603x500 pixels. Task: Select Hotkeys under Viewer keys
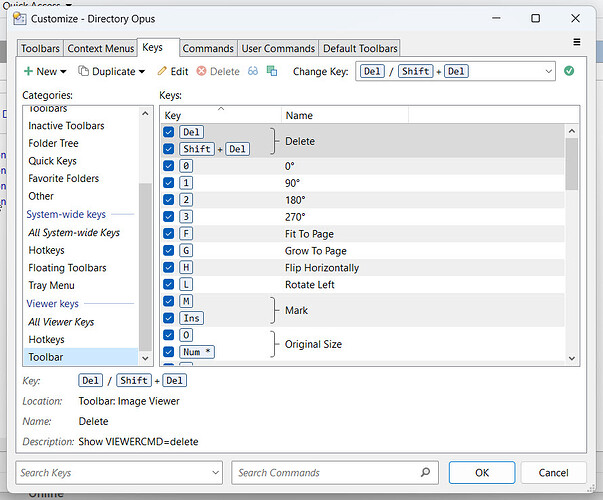pyautogui.click(x=80, y=340)
